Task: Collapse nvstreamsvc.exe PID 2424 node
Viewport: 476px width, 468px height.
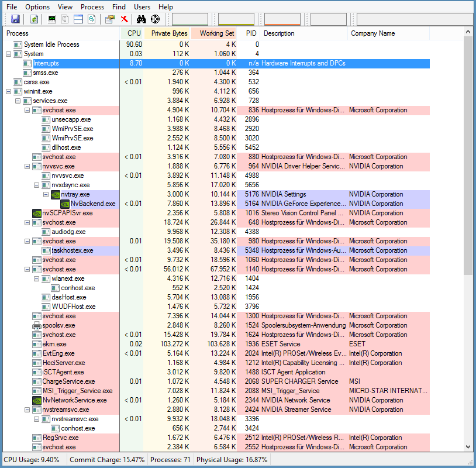Action: 27,409
